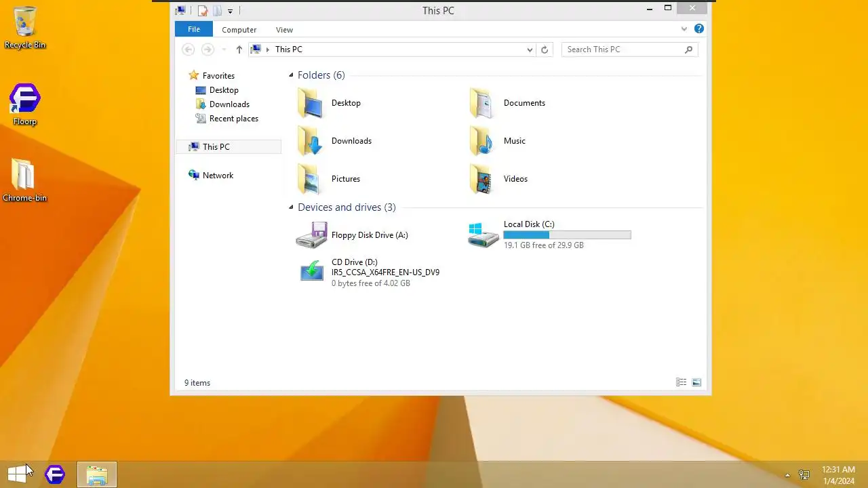Select the Videos folder icon

tap(483, 179)
